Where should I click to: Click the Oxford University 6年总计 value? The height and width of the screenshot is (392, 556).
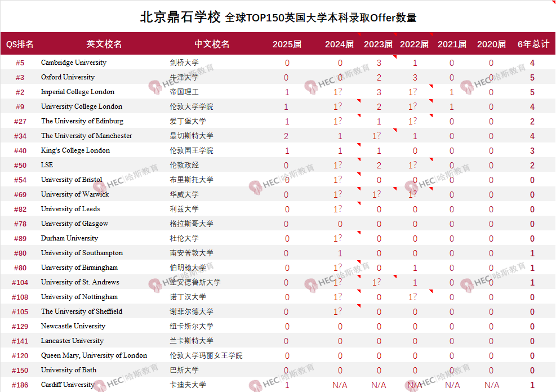pyautogui.click(x=532, y=77)
